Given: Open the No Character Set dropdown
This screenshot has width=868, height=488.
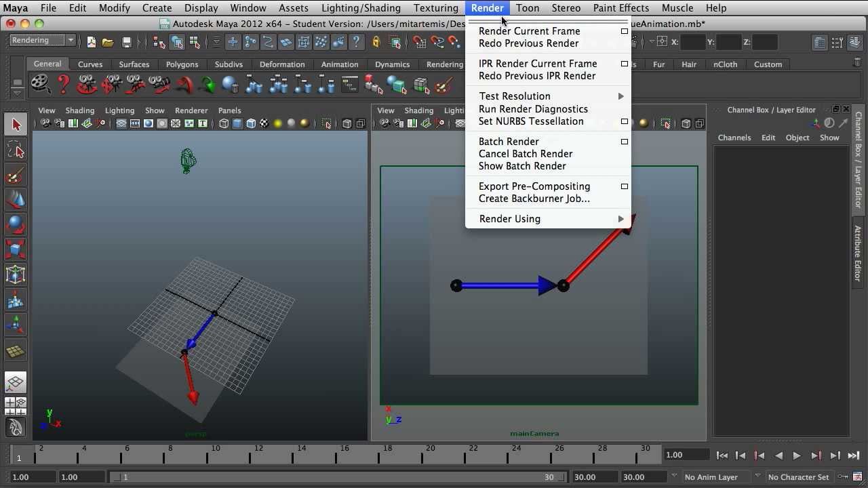Looking at the screenshot, I should [x=798, y=477].
